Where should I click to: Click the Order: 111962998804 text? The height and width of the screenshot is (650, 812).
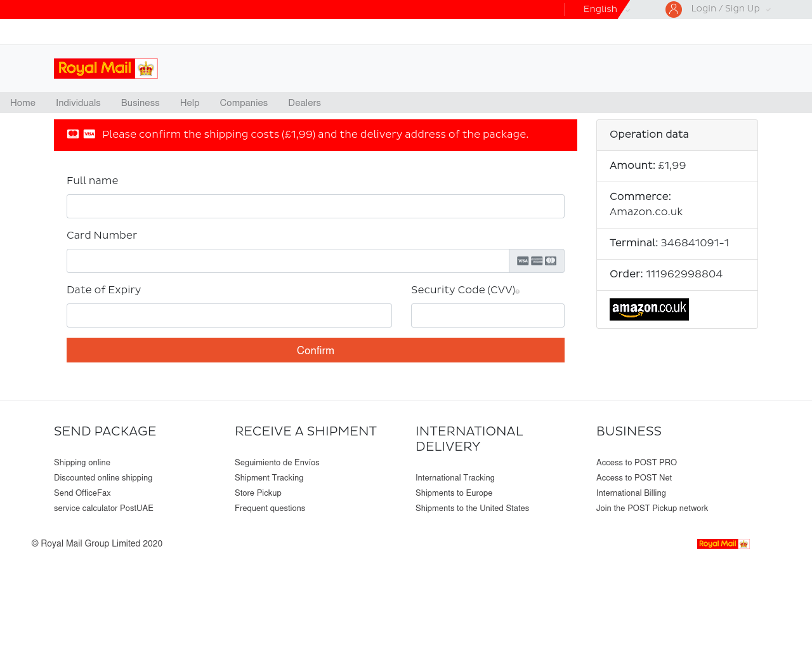point(666,274)
